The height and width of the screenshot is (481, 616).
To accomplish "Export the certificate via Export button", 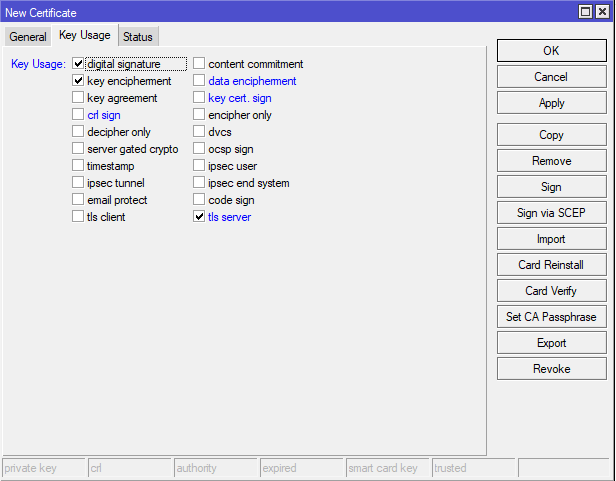I will pos(552,343).
